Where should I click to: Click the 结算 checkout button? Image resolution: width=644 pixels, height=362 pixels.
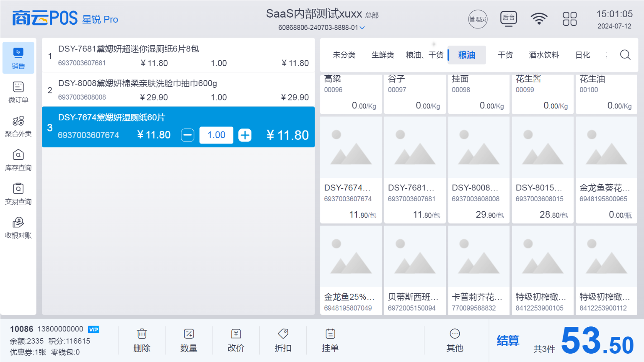coord(508,341)
